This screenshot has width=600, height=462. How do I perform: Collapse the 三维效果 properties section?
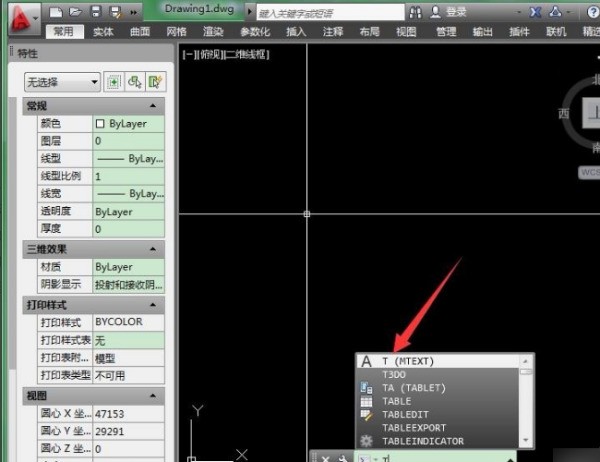[x=153, y=249]
